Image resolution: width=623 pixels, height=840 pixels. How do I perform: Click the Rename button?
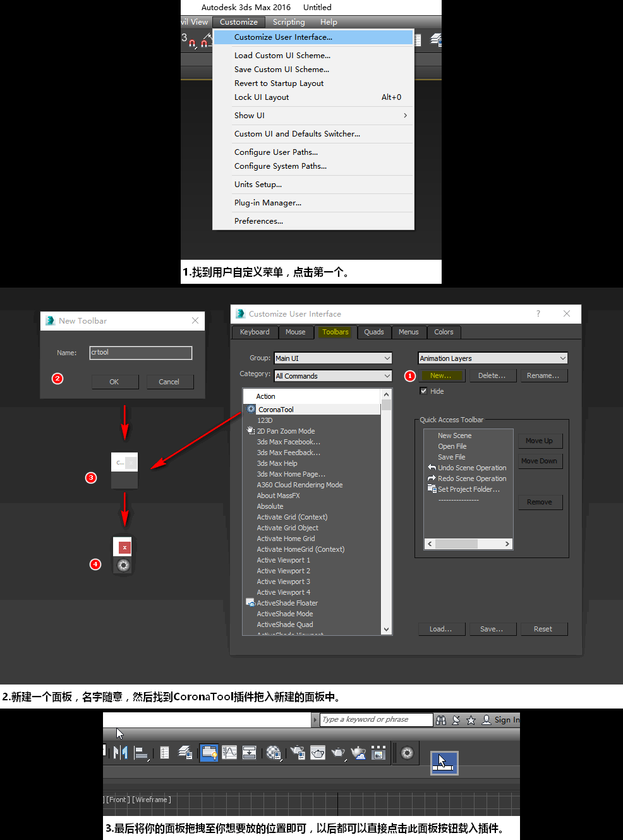543,375
